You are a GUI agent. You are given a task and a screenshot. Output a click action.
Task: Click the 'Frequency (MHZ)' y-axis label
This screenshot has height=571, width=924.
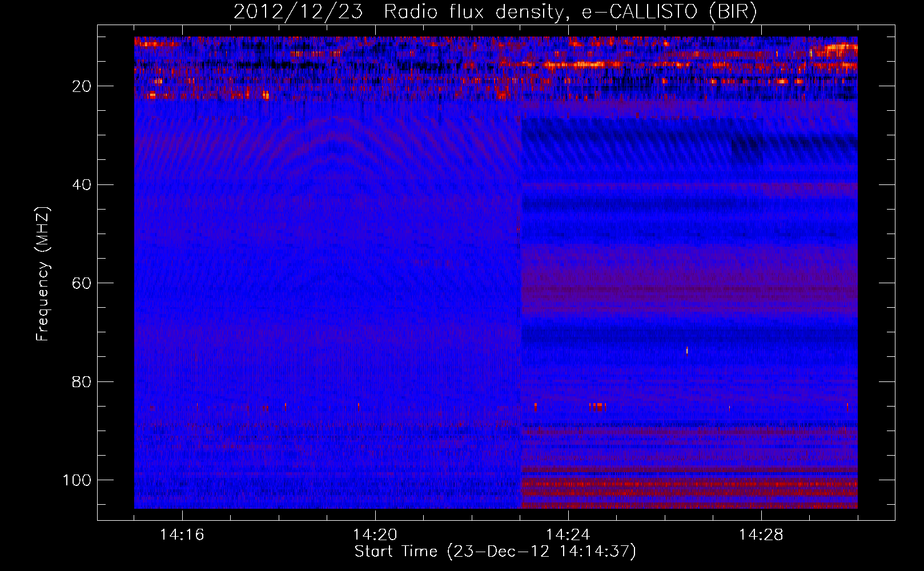pyautogui.click(x=43, y=274)
